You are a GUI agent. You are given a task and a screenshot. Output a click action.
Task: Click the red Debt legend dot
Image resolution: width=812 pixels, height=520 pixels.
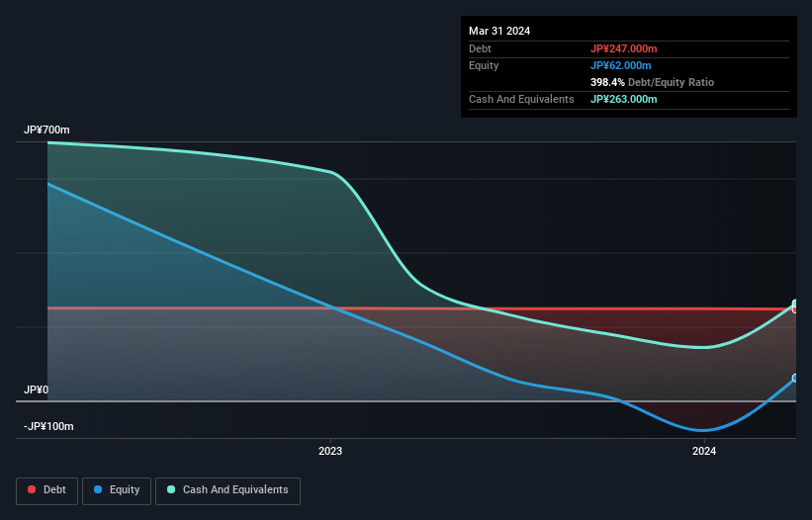click(x=32, y=489)
